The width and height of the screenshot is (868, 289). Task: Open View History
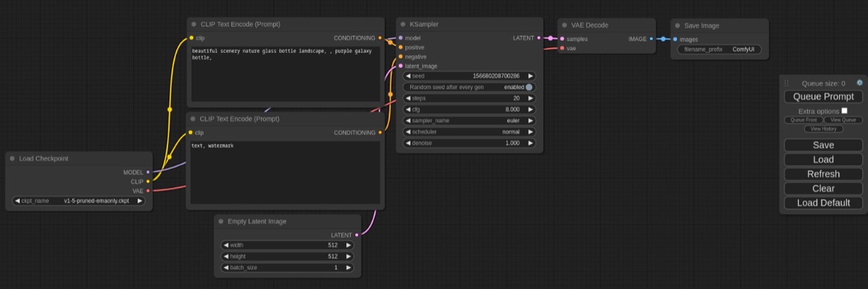[823, 129]
